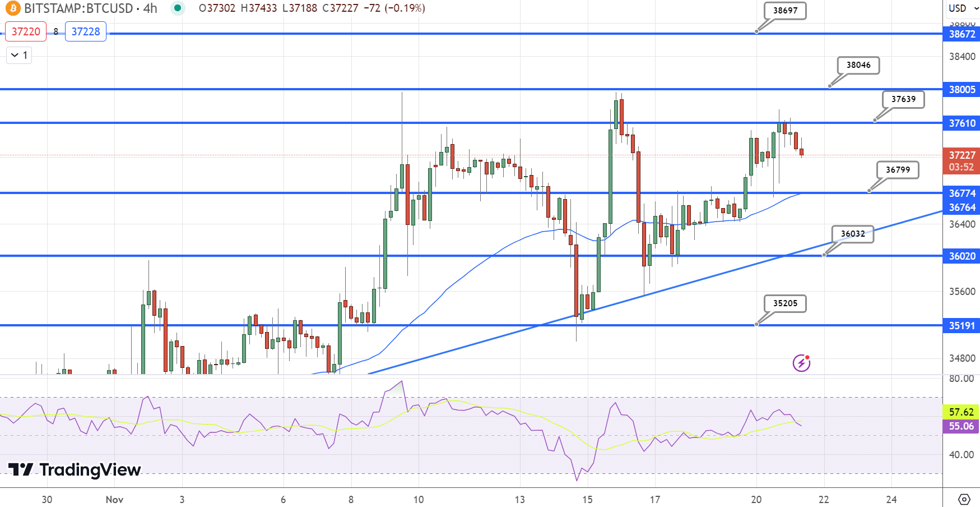Click date 6 on the time axis
Viewport: 980px width, 507px height.
tap(284, 499)
